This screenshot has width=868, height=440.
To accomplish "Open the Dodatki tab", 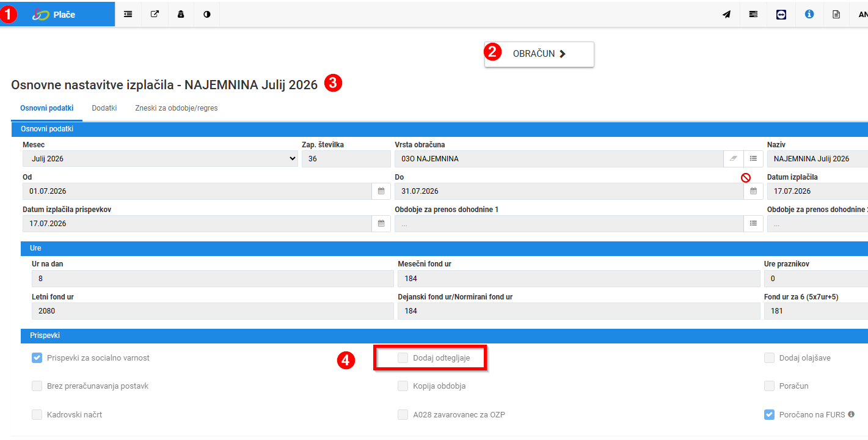I will pos(104,108).
